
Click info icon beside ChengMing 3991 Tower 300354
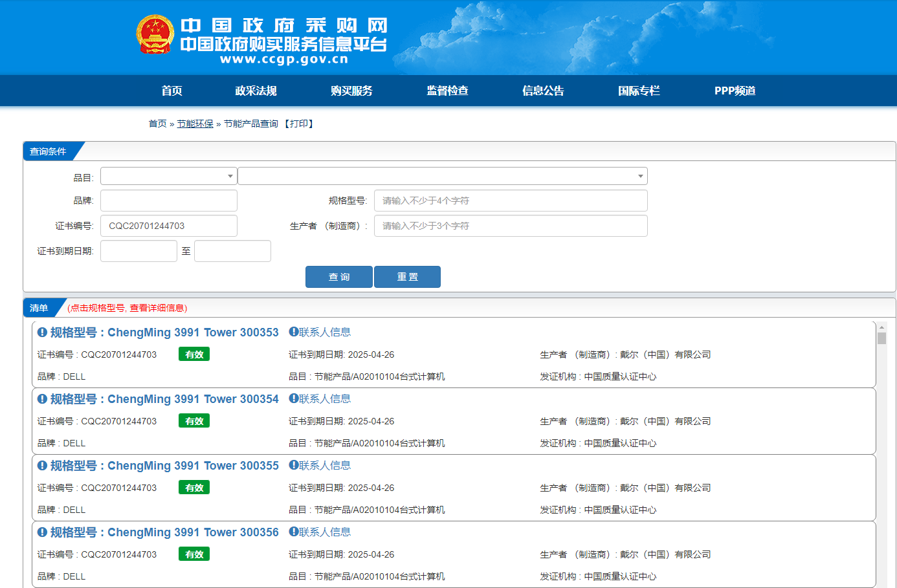(42, 399)
